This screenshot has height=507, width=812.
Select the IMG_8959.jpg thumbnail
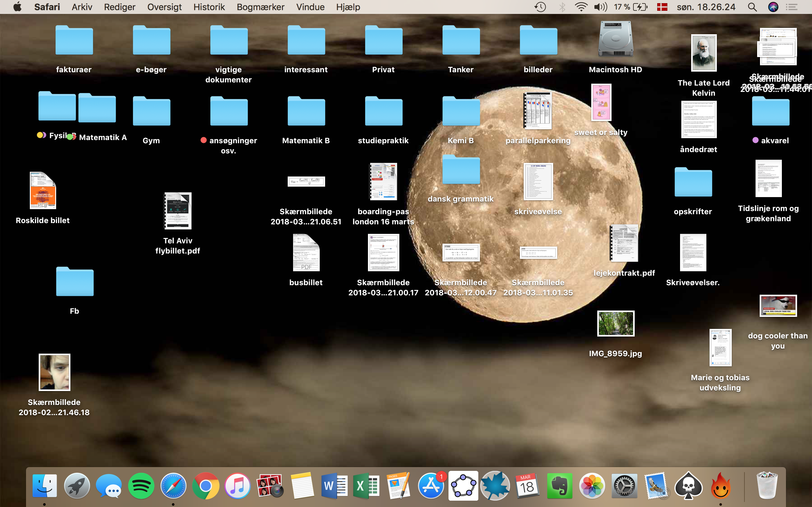click(x=615, y=324)
